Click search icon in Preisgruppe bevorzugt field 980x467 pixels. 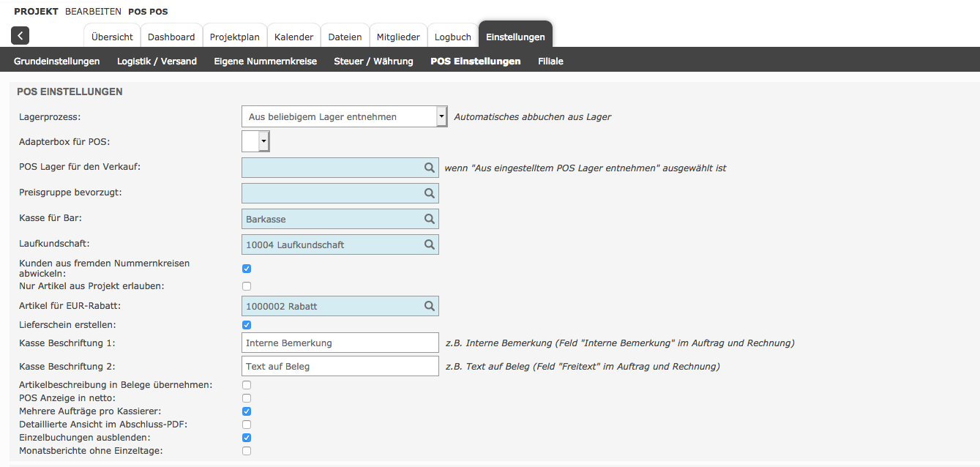tap(430, 193)
